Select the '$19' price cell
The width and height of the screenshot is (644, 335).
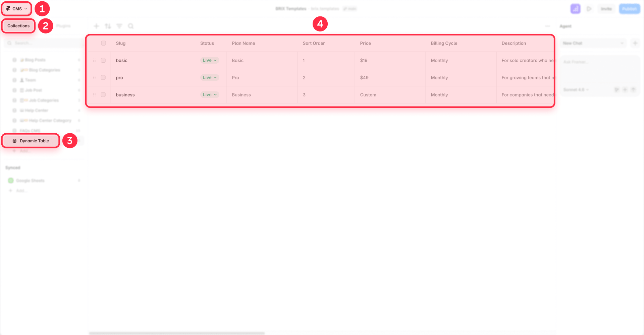tap(390, 60)
